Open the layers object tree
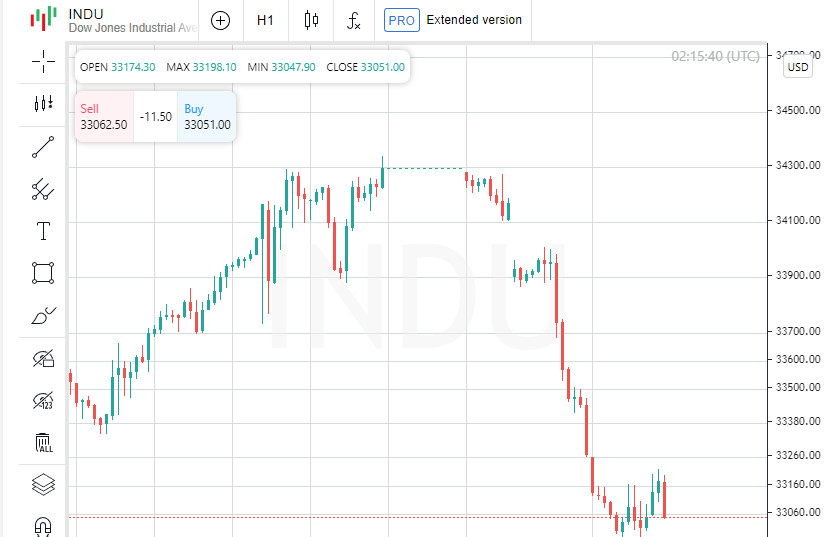Screen dimensions: 836x537 click(43, 485)
